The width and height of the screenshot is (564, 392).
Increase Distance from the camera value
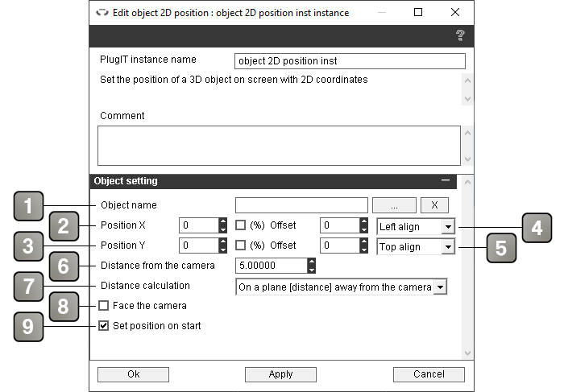click(x=312, y=262)
